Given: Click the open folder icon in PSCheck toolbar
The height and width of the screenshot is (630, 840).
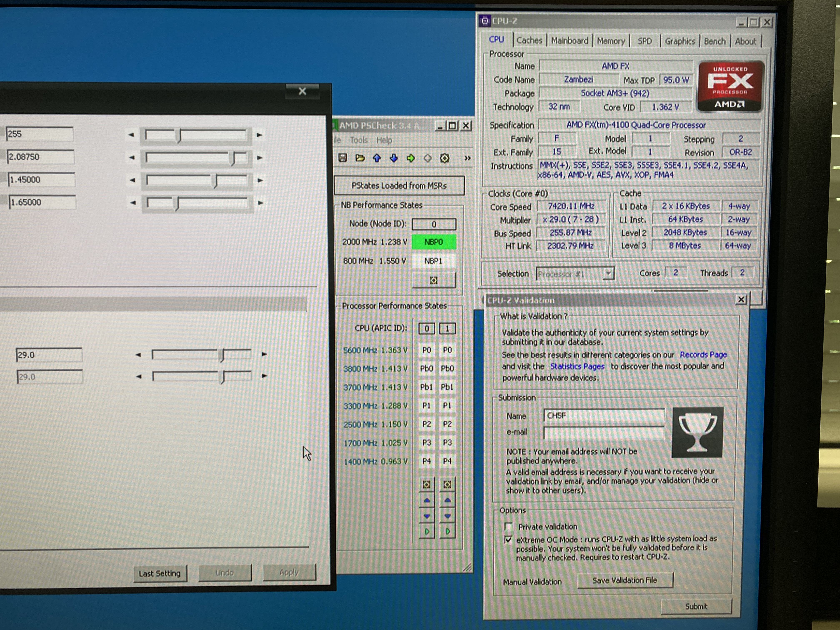Looking at the screenshot, I should pyautogui.click(x=360, y=158).
